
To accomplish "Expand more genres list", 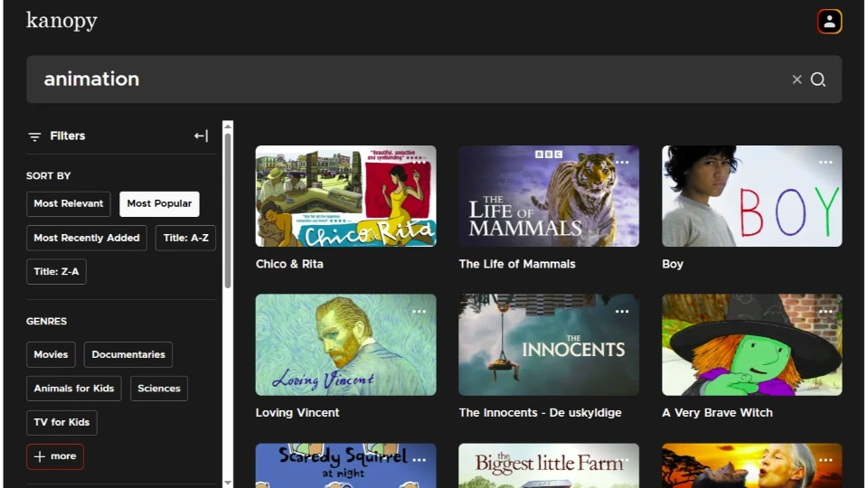I will point(55,456).
